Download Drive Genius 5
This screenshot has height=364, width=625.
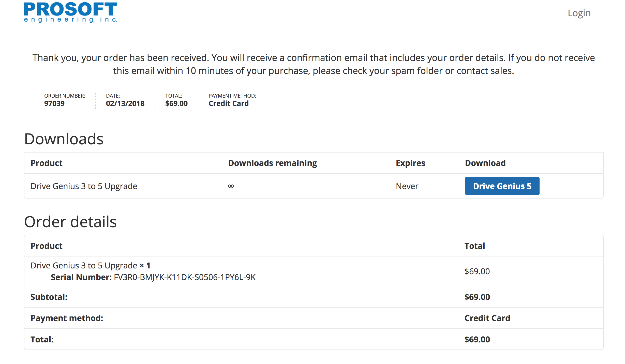tap(502, 186)
